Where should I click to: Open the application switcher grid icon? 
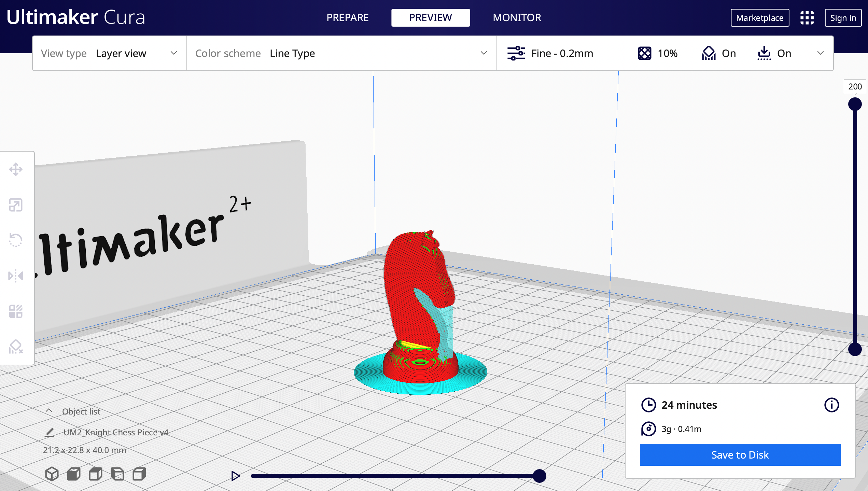point(807,18)
